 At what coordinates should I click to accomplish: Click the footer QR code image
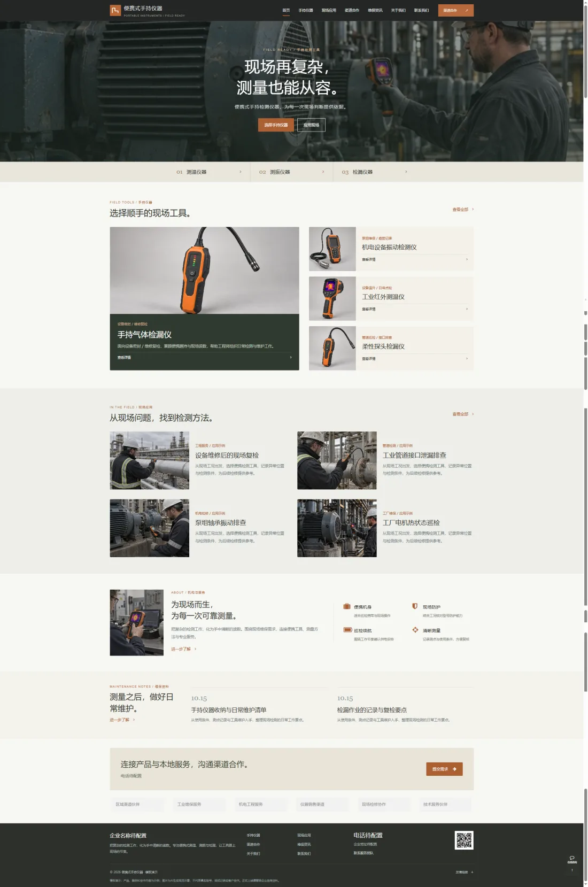[464, 840]
